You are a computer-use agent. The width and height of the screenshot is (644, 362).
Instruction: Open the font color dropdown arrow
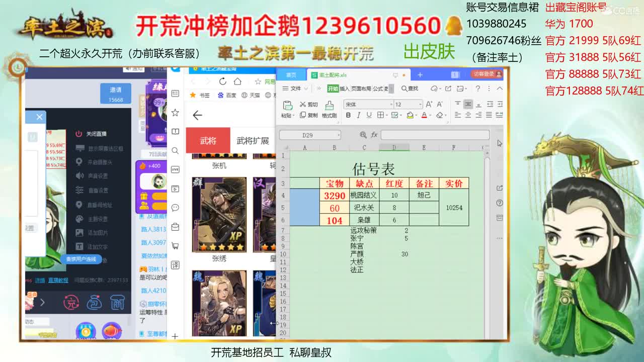pyautogui.click(x=430, y=116)
